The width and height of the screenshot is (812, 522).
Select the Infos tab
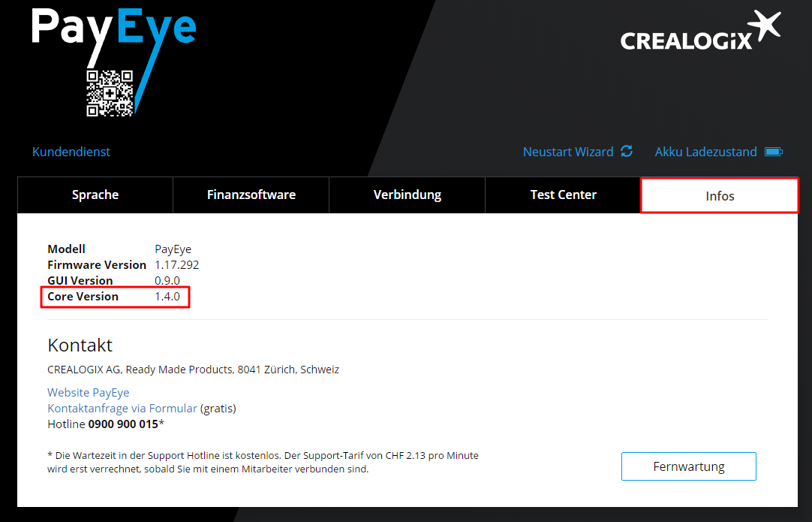720,196
